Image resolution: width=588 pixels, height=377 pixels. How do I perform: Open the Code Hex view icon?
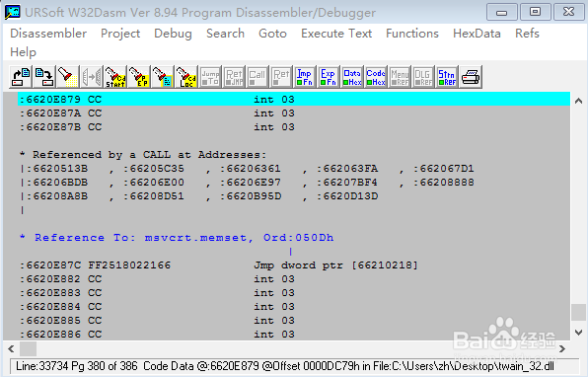tap(376, 77)
